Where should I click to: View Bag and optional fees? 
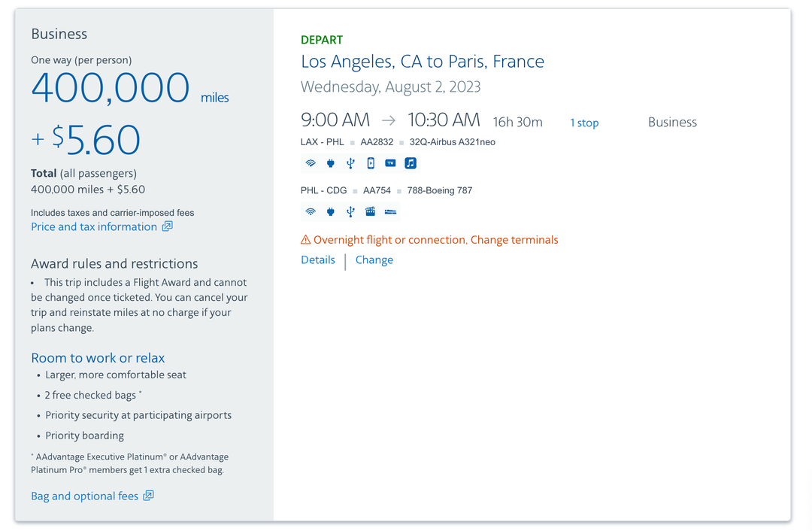click(x=84, y=496)
